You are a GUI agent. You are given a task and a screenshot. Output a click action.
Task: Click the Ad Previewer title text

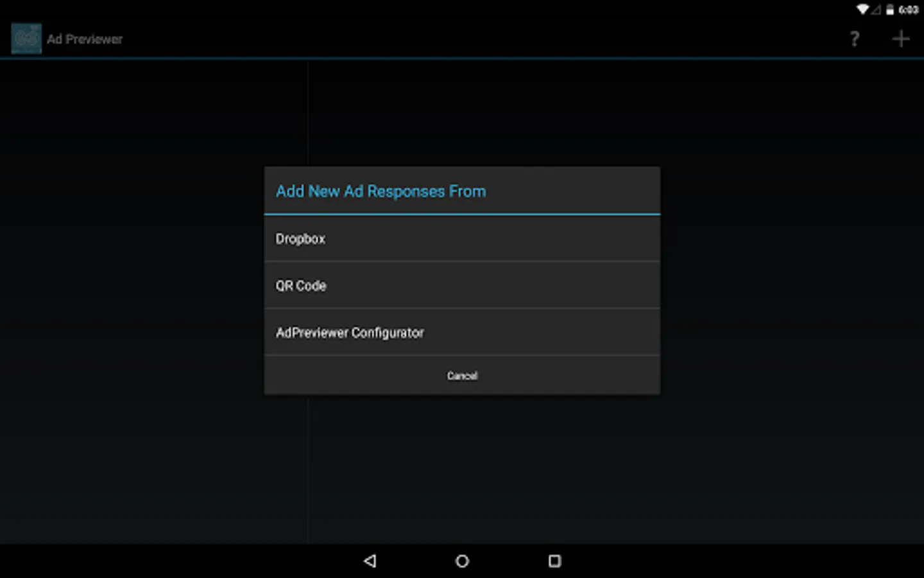coord(85,39)
